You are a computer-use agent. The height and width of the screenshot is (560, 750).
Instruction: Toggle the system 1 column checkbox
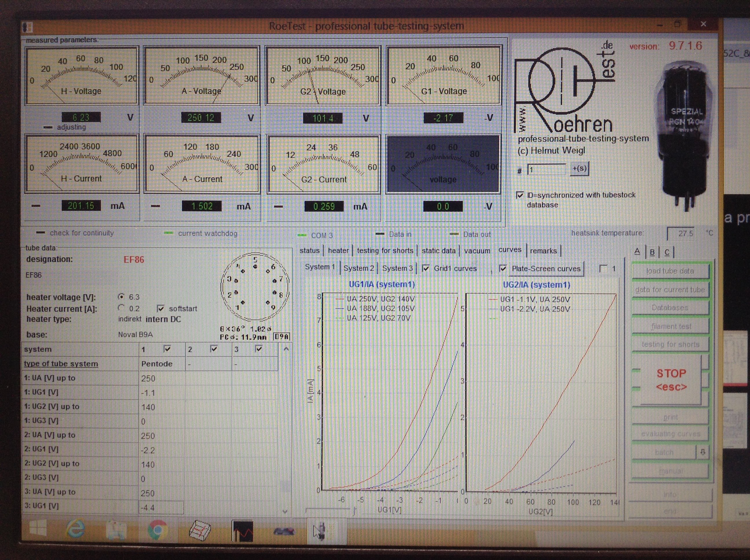pyautogui.click(x=167, y=349)
